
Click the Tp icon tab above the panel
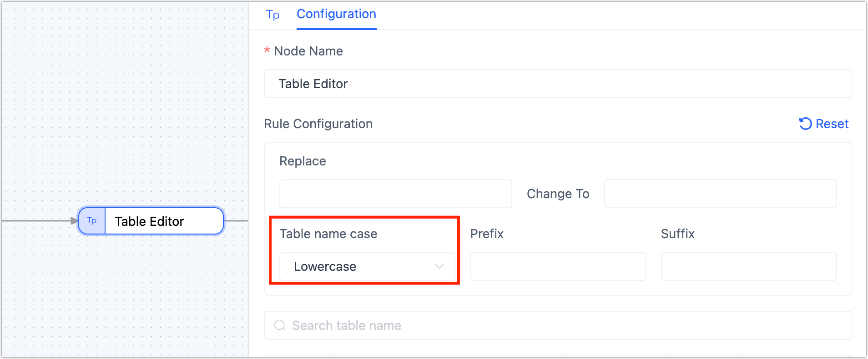click(x=273, y=15)
